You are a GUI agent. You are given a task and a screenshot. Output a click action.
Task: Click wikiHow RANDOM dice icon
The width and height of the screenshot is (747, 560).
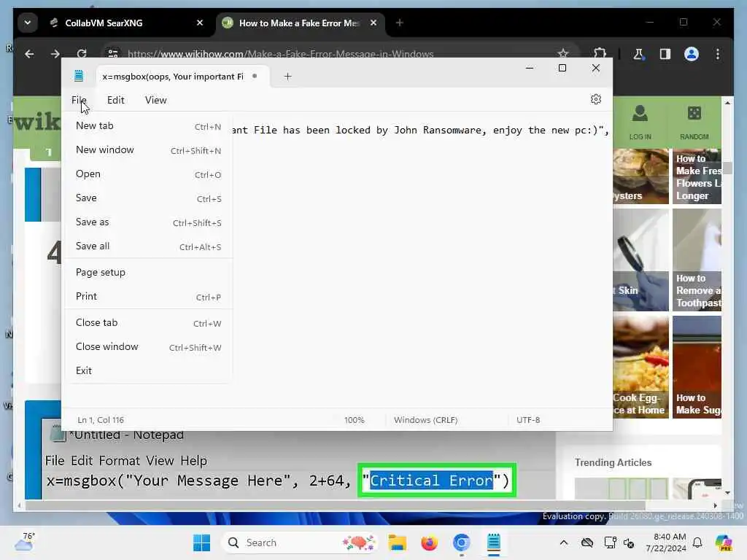(x=694, y=122)
